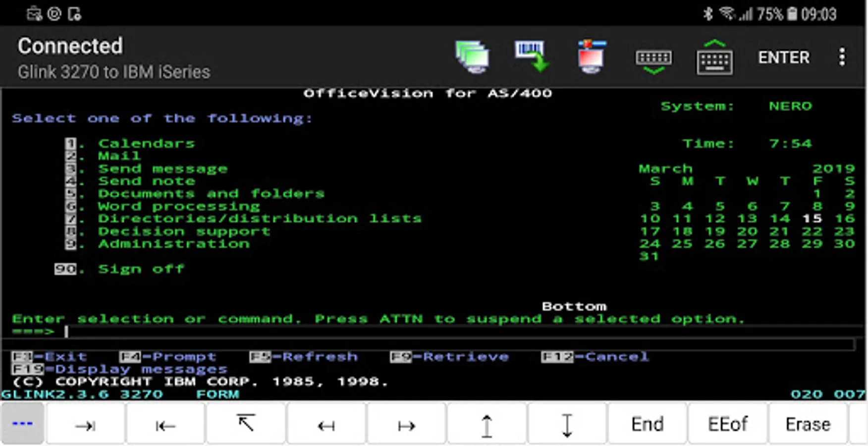Tap the F9=Retrieve function key label
This screenshot has width=868, height=446.
[450, 357]
